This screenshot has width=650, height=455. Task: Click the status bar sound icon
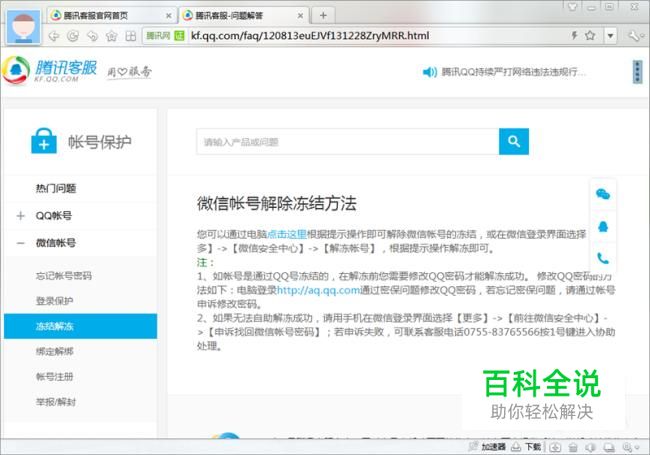[591, 447]
